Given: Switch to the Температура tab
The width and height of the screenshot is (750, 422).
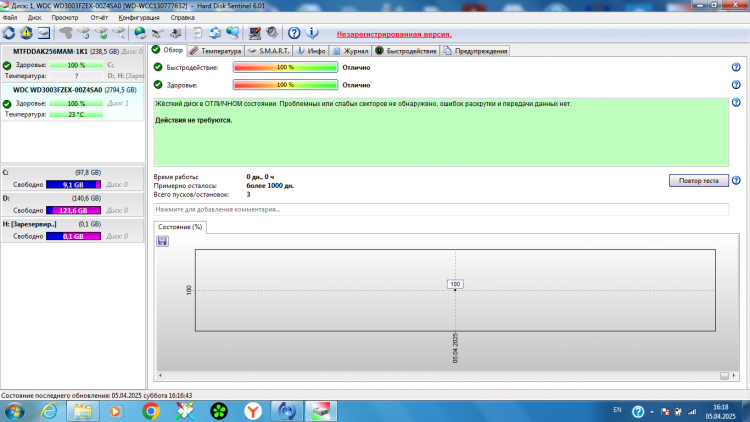Looking at the screenshot, I should point(216,51).
